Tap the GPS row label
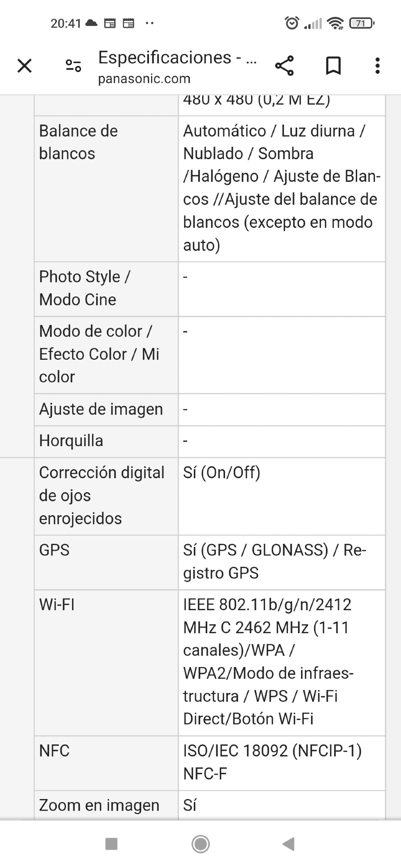401x868 pixels. point(54,550)
